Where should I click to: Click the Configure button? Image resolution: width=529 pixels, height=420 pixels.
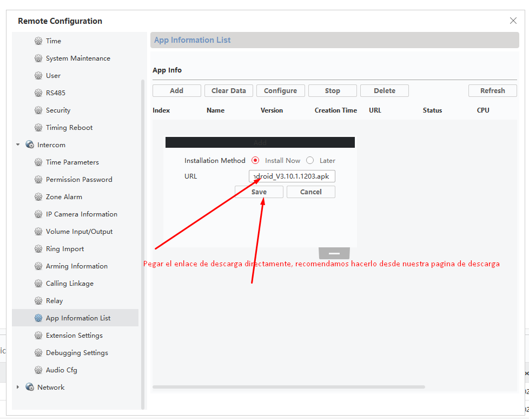click(x=280, y=90)
